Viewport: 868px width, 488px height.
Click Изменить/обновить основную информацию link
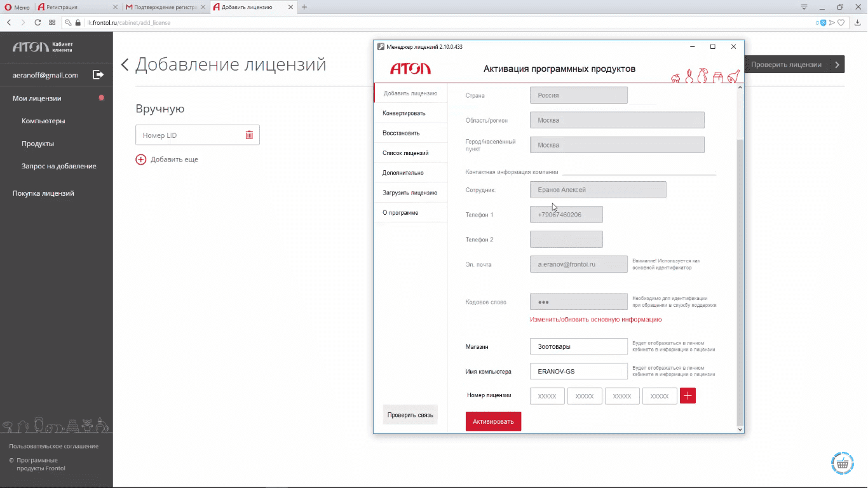tap(595, 320)
